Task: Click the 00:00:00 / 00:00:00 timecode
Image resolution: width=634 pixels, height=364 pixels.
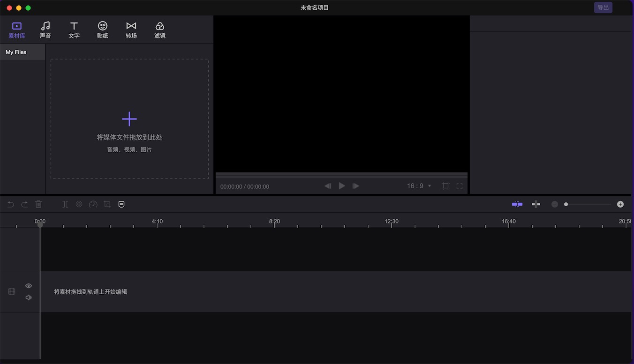Action: point(245,186)
